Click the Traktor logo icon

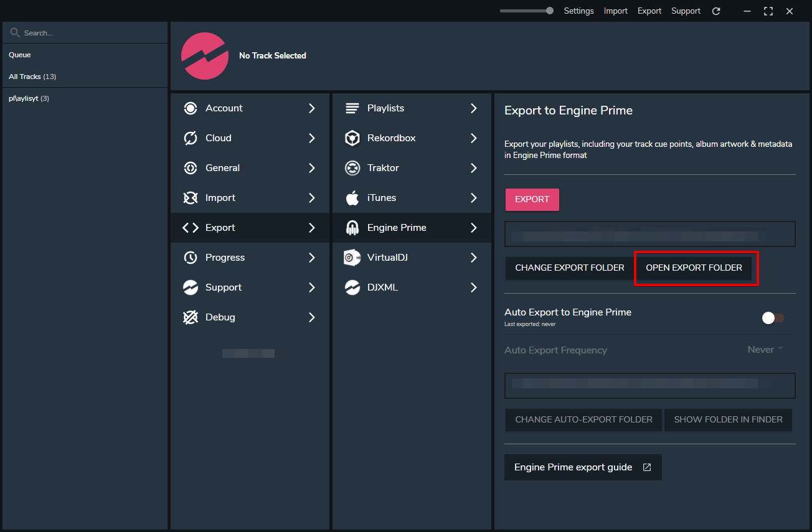tap(352, 168)
